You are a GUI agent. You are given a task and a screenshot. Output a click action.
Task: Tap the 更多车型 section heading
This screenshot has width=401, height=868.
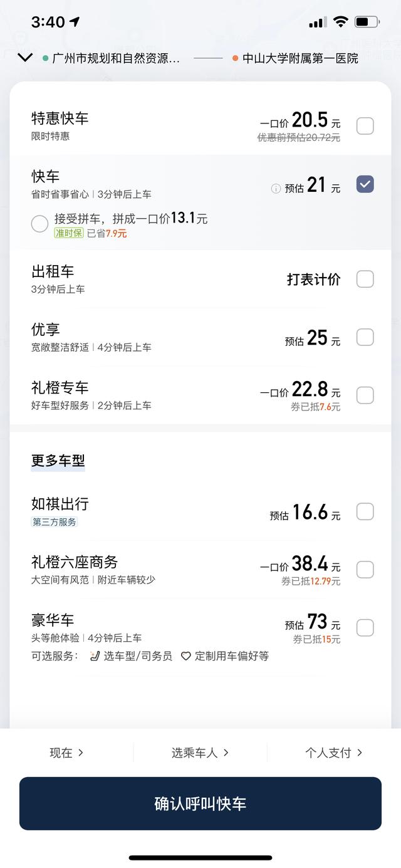pyautogui.click(x=58, y=461)
